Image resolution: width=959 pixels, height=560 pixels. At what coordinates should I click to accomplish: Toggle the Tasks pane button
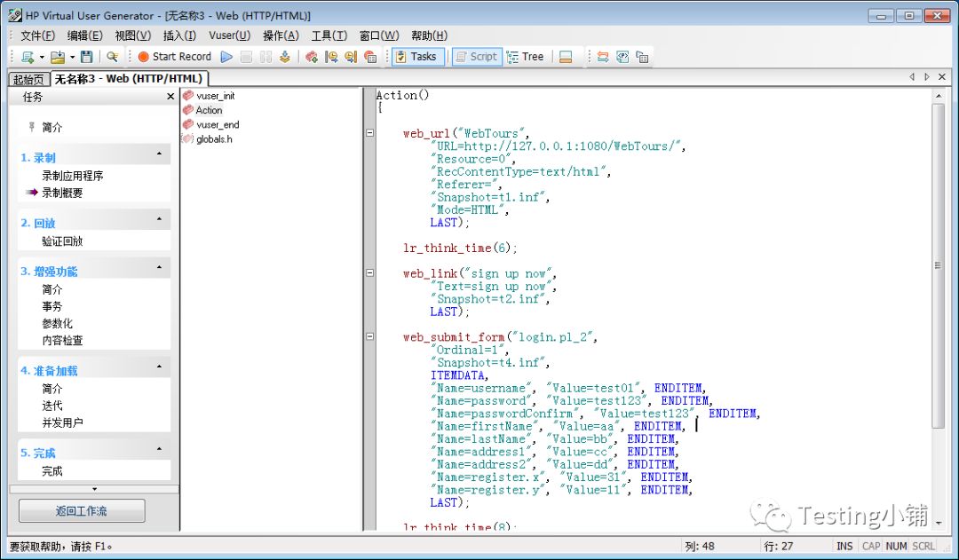[417, 57]
